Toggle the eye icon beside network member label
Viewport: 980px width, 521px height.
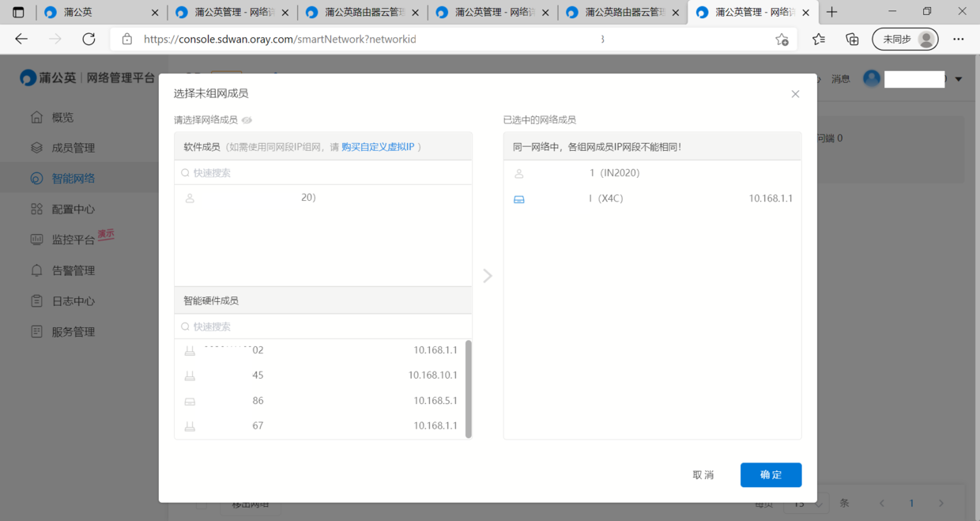click(247, 120)
